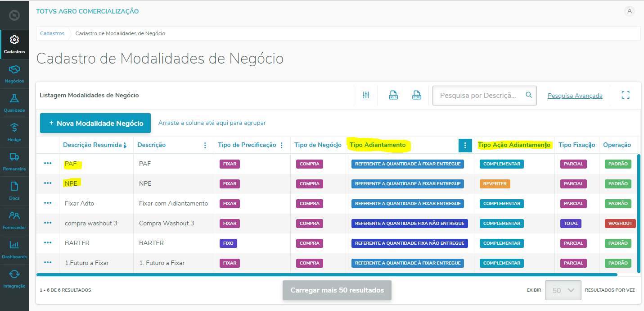Click Cadastro de Modalidades de Negócio breadcrumb
The image size is (644, 311).
(x=120, y=33)
